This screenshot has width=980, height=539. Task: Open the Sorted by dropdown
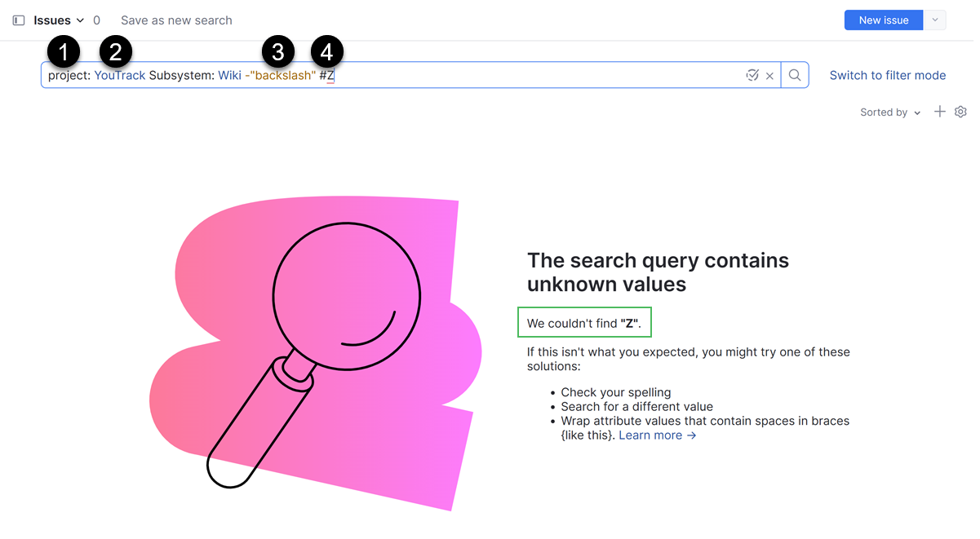coord(890,113)
